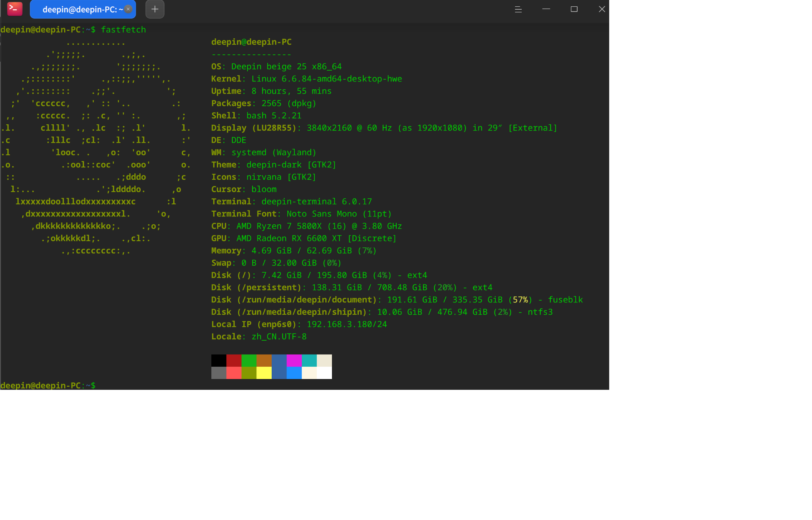812x520 pixels.
Task: Click the CPU AMD Ryzen 7 5800X line
Action: 307,226
